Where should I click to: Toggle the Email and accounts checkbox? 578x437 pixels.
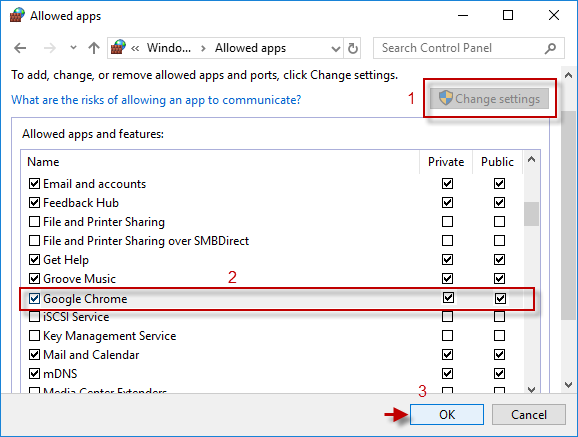pos(34,183)
